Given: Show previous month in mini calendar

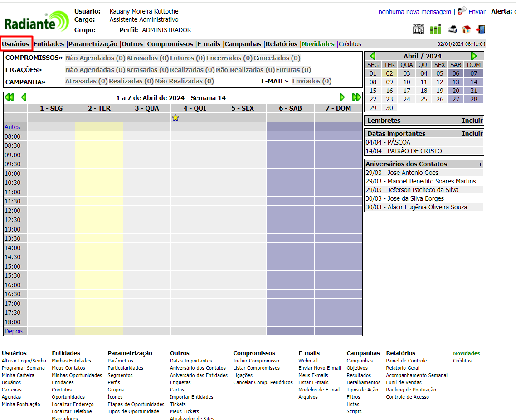Looking at the screenshot, I should point(373,56).
